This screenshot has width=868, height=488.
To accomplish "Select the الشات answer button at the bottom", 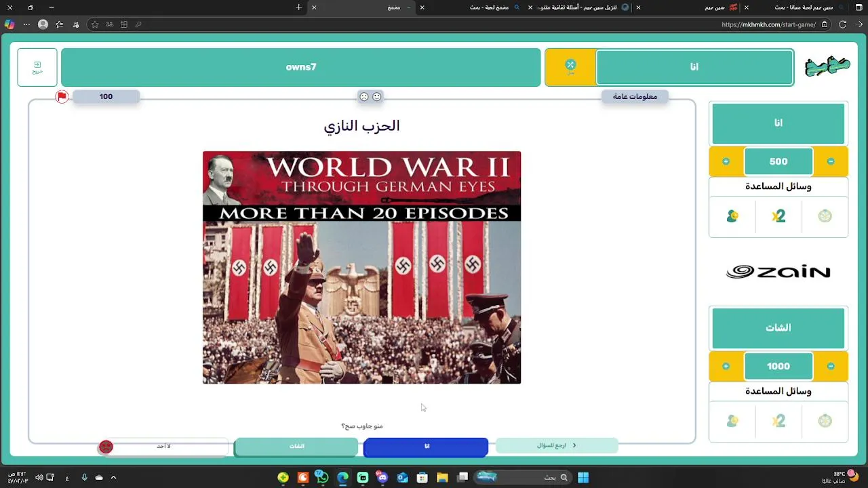I will 296,447.
